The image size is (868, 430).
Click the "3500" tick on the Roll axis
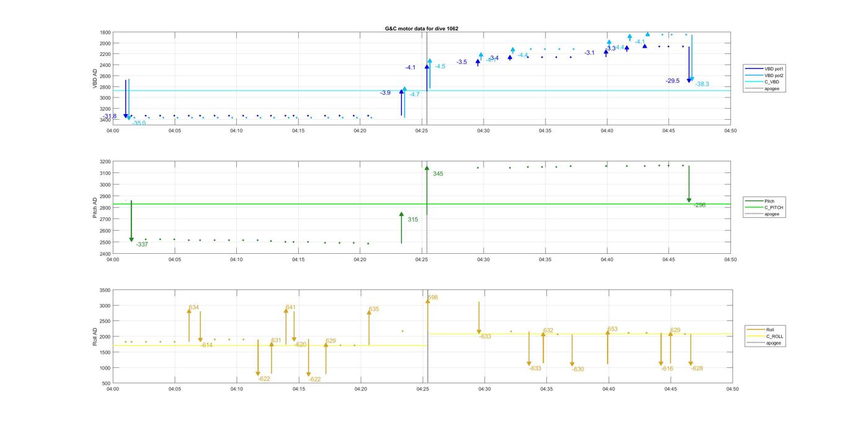pyautogui.click(x=105, y=290)
